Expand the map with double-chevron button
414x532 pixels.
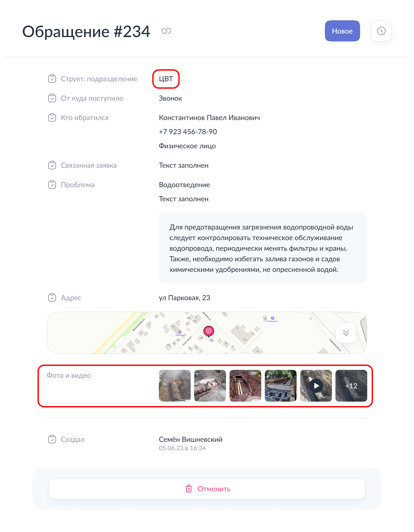(346, 333)
